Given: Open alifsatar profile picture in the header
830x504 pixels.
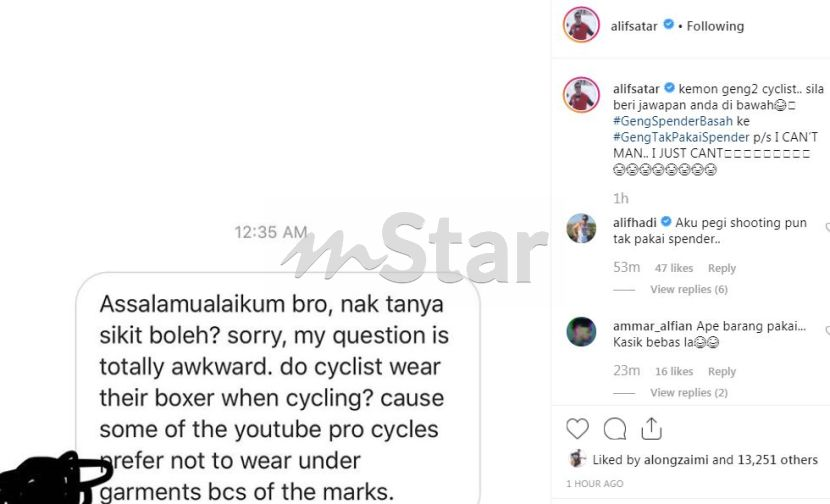Looking at the screenshot, I should pyautogui.click(x=581, y=25).
